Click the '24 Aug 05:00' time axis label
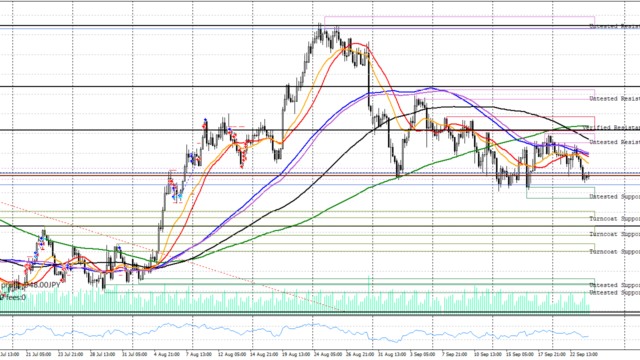This screenshot has height=360, width=640. [328, 354]
